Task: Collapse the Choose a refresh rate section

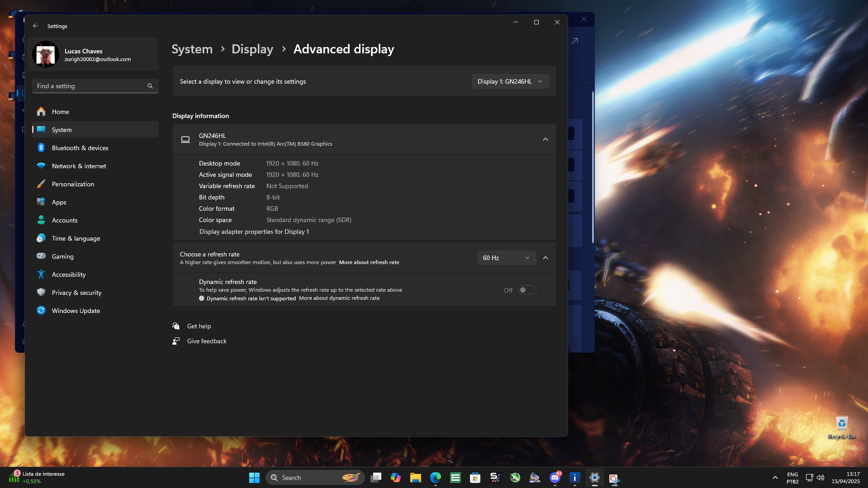Action: (x=545, y=258)
